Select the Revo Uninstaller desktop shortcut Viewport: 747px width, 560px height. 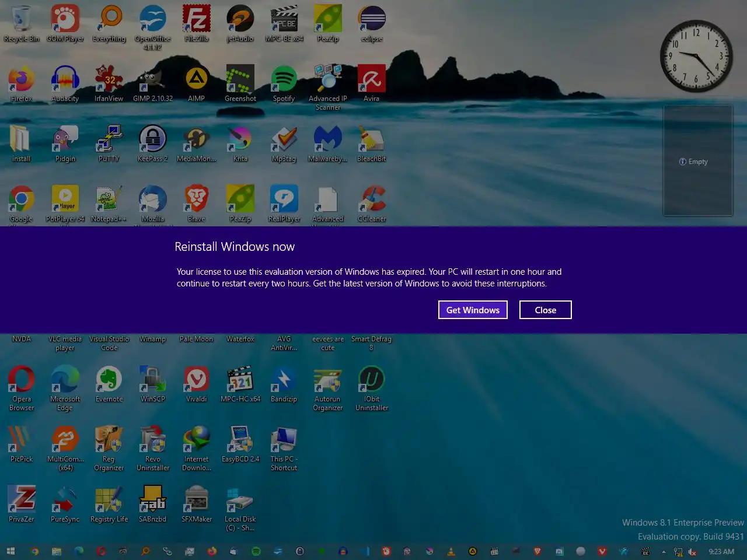tap(153, 448)
